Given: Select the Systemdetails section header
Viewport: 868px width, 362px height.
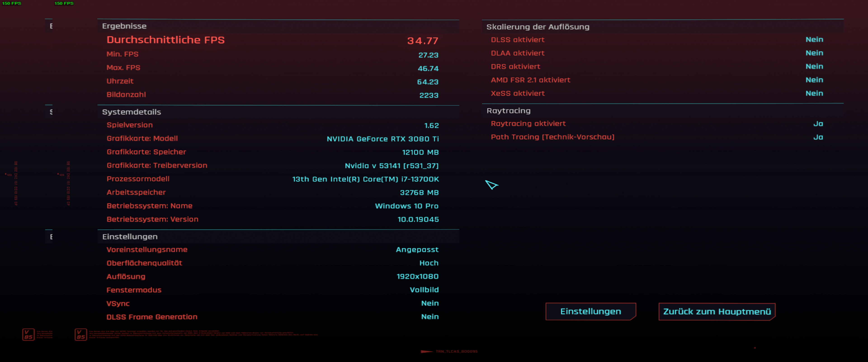Looking at the screenshot, I should (131, 112).
